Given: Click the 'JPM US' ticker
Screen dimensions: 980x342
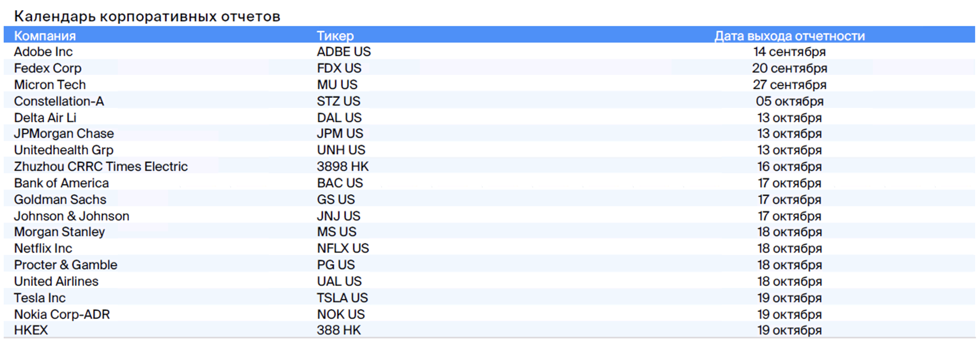Looking at the screenshot, I should point(340,133).
